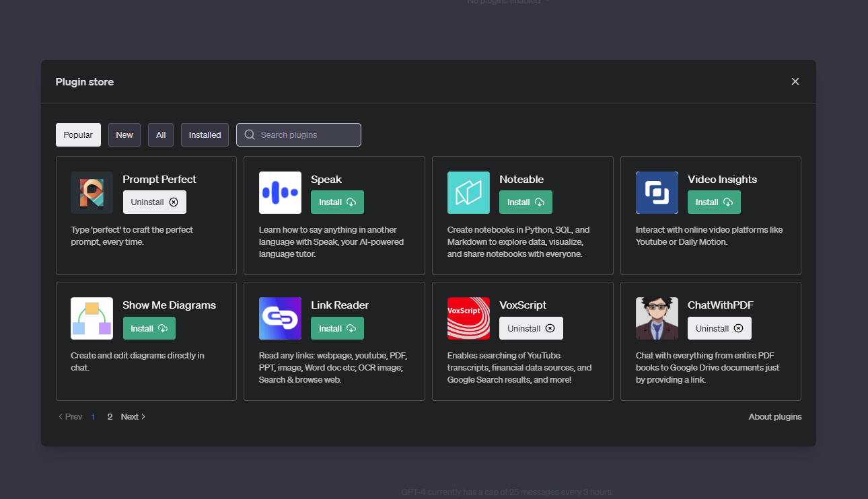Click the Show Me Diagrams logo

(92, 318)
